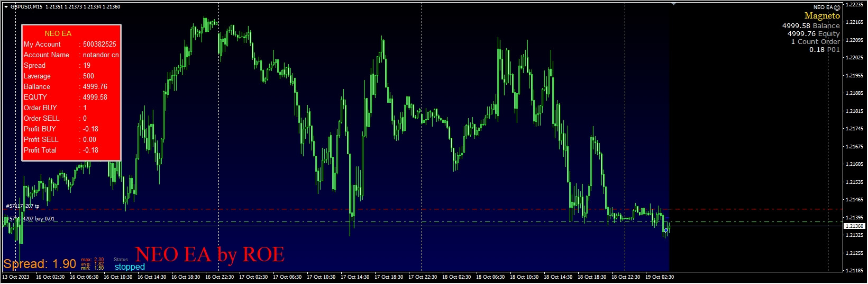Click the '1 Count Order' readout
This screenshot has height=284, width=868.
[x=815, y=41]
